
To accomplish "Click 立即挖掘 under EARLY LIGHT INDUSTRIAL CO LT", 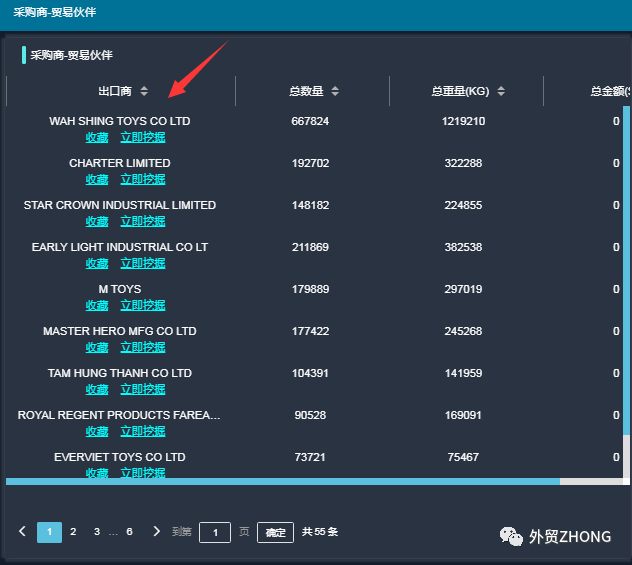I will point(143,263).
